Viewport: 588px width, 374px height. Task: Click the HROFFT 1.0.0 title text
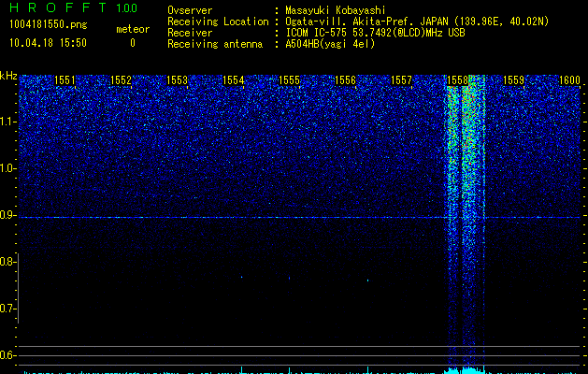click(x=73, y=7)
